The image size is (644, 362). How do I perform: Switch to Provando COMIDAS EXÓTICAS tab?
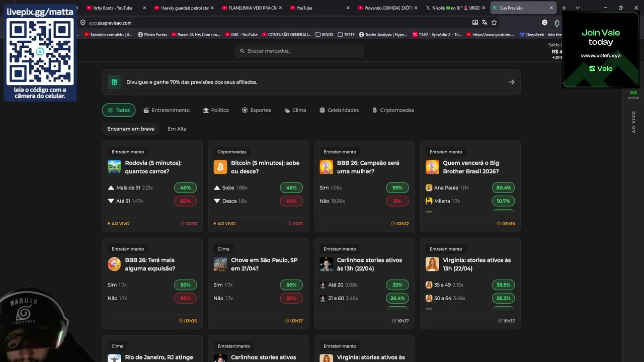pyautogui.click(x=388, y=8)
